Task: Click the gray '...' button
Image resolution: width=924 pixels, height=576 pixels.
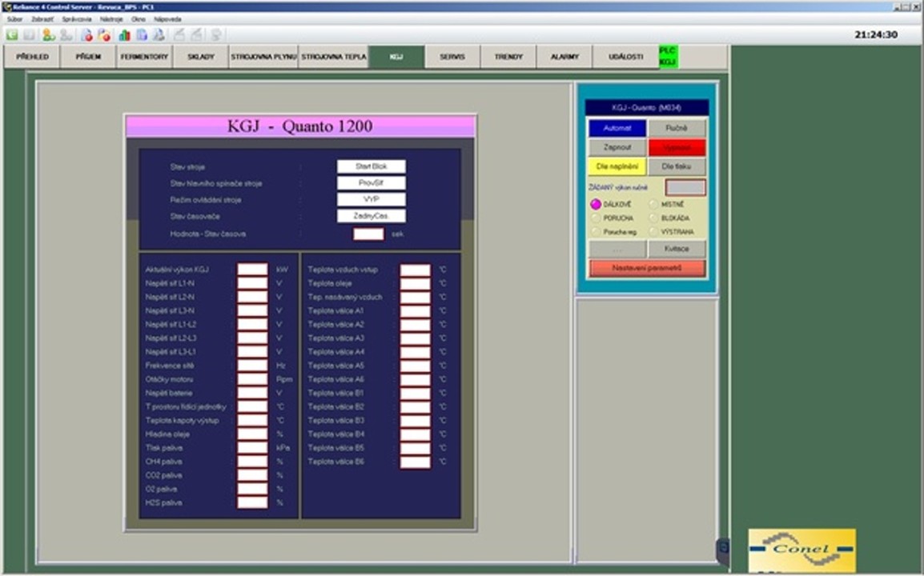Action: click(x=617, y=249)
